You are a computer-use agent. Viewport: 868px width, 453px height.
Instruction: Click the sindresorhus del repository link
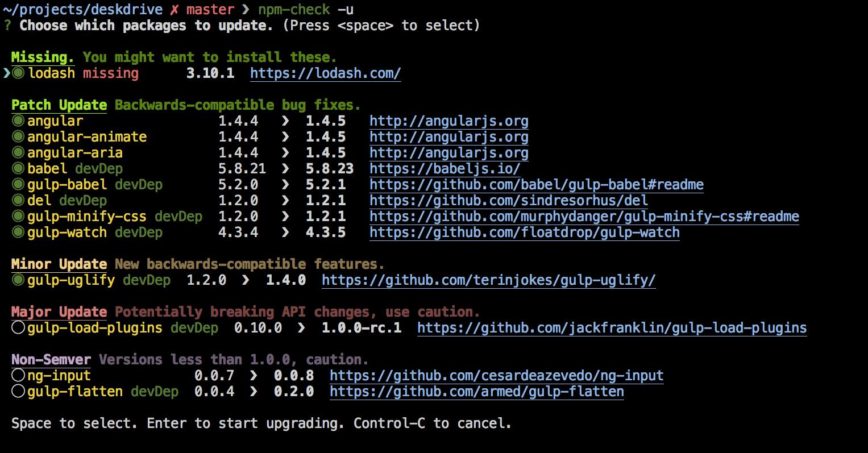(508, 201)
